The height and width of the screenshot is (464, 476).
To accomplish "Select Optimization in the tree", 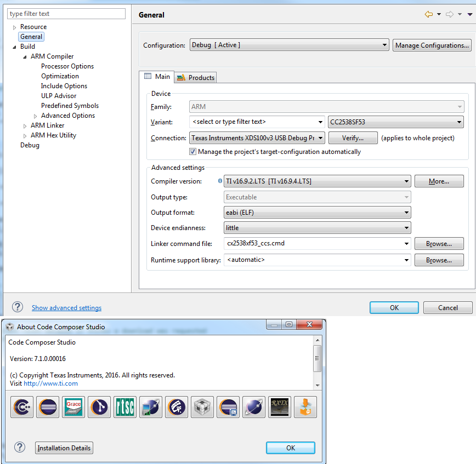I will pos(60,76).
